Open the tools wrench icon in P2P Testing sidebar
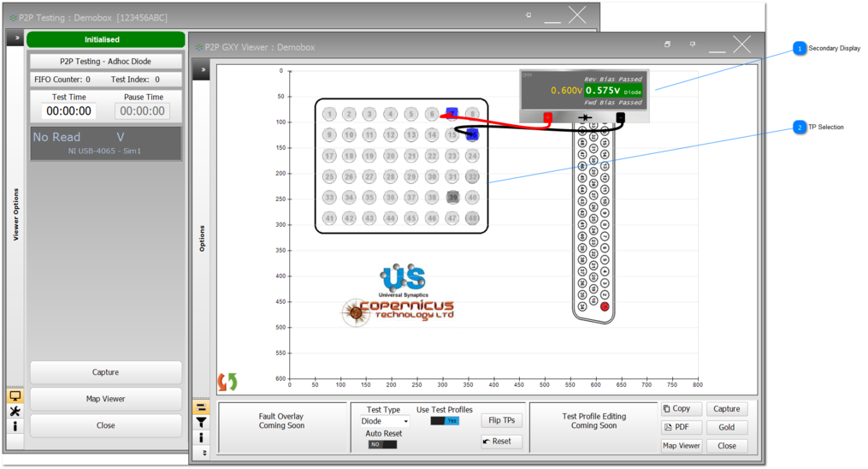 [x=15, y=412]
